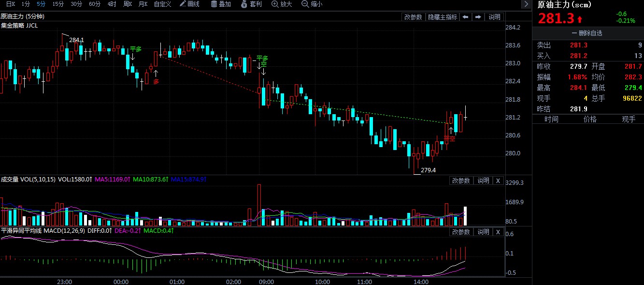Screen dimensions: 644x285
Task: Shift the chart right with the arrow
Action: pyautogui.click(x=478, y=17)
